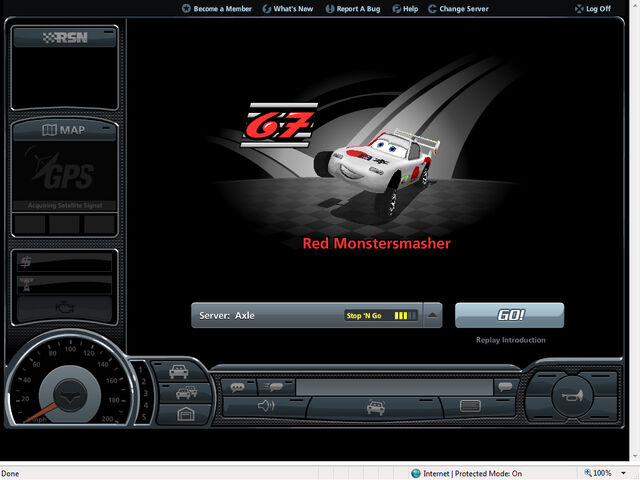Click the 67 racing number logo
The width and height of the screenshot is (640, 480).
pos(279,125)
